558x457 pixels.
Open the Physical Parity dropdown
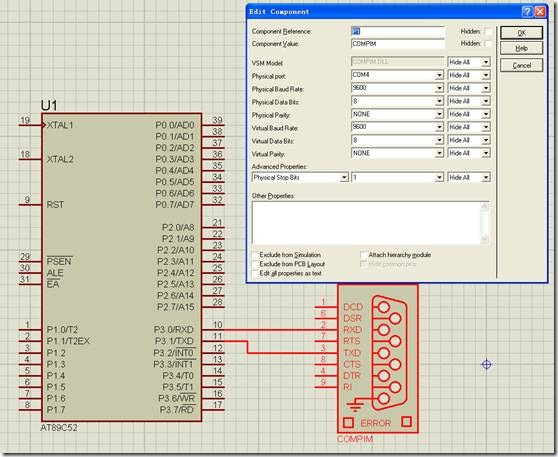[x=439, y=114]
